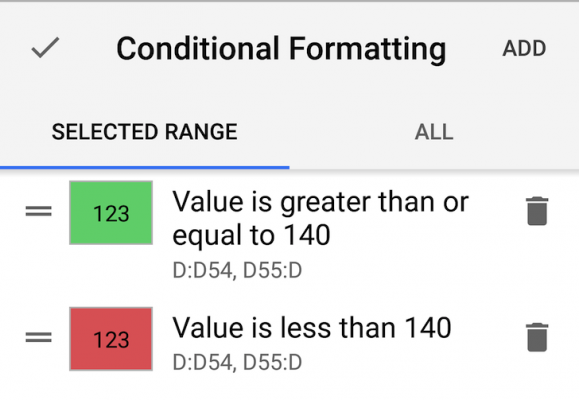This screenshot has width=579, height=400.
Task: Switch to the ALL tab
Action: point(434,132)
